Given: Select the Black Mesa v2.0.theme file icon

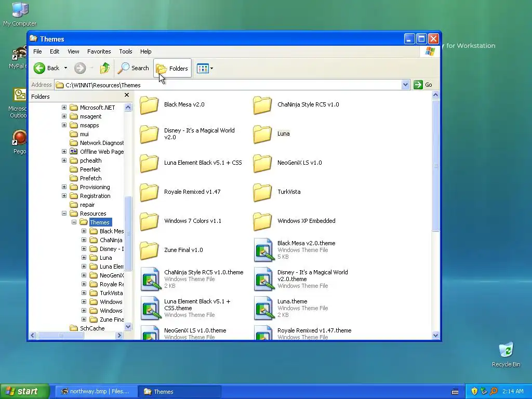Looking at the screenshot, I should pos(263,250).
